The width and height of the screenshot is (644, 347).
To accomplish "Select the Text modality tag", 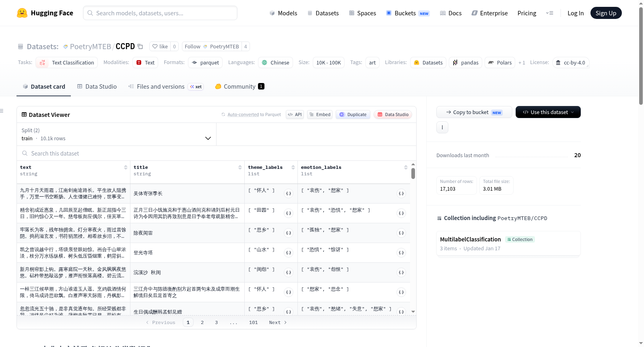I will coord(145,62).
